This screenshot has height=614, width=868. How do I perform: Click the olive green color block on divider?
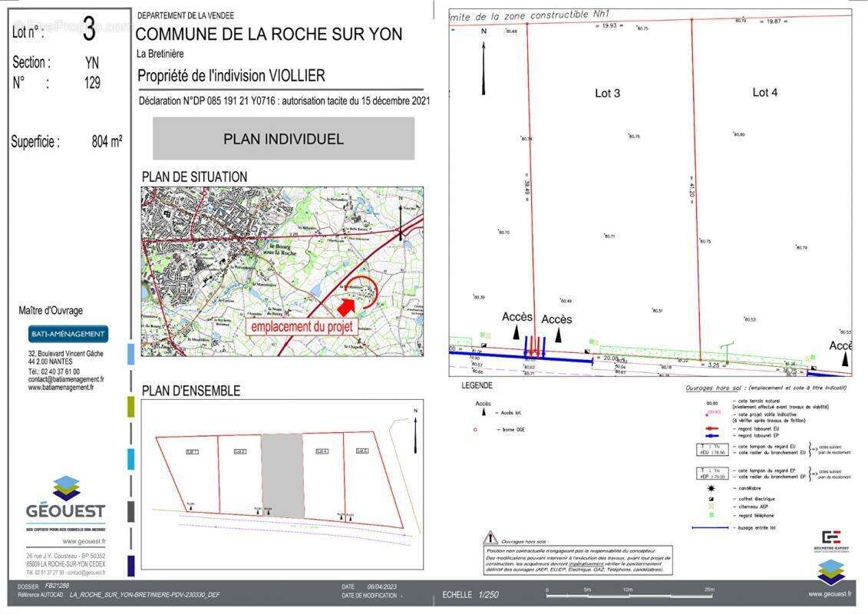click(131, 407)
